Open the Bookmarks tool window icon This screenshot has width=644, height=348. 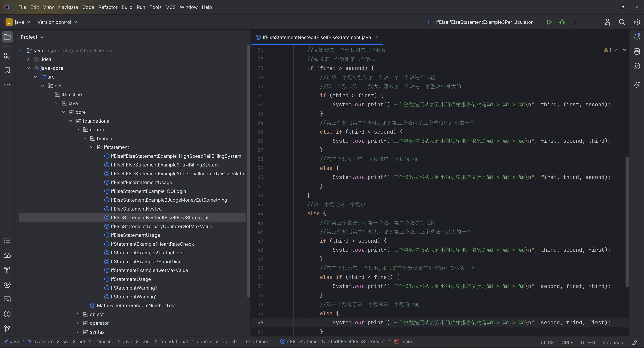[x=7, y=70]
